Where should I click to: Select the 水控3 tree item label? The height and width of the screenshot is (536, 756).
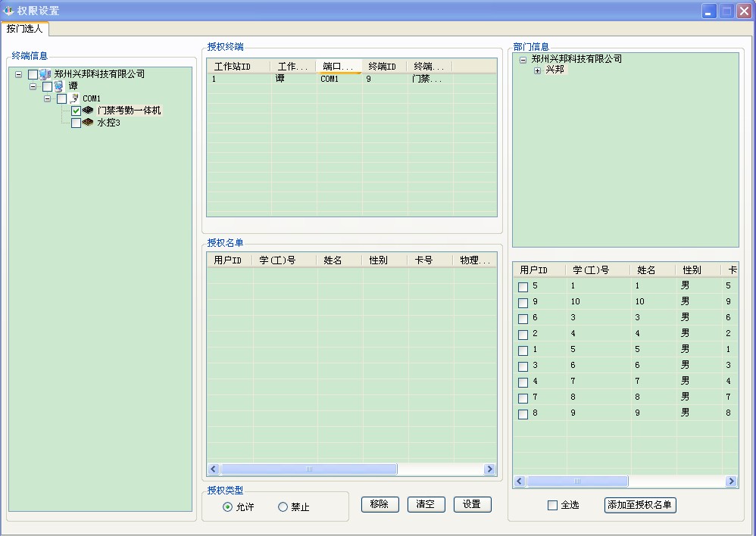tap(108, 123)
